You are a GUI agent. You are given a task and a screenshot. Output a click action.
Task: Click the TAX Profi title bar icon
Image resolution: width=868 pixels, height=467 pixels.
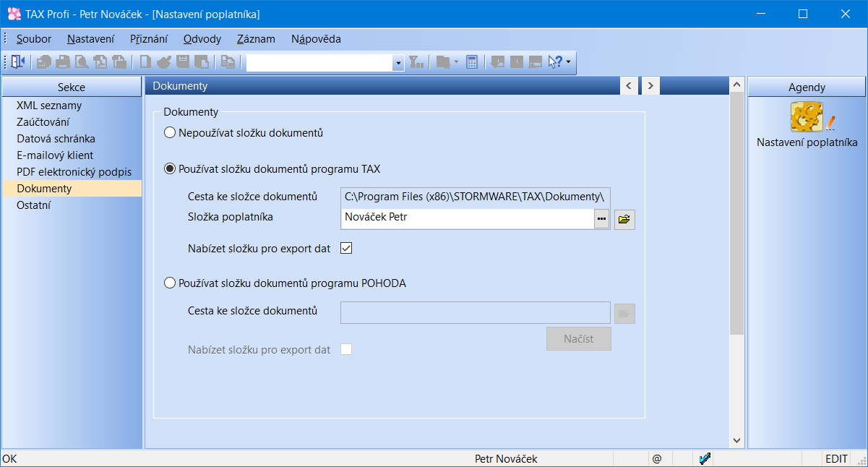pos(13,14)
